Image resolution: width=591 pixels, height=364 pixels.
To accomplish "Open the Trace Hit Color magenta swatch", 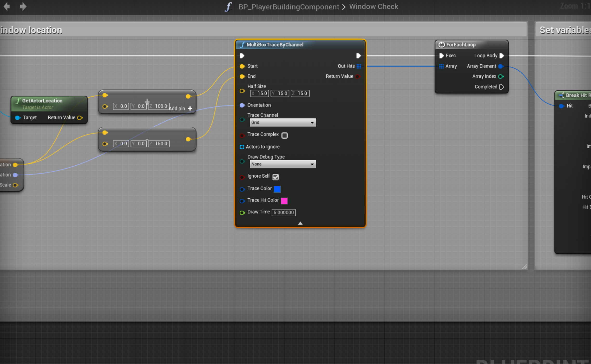I will pyautogui.click(x=284, y=201).
